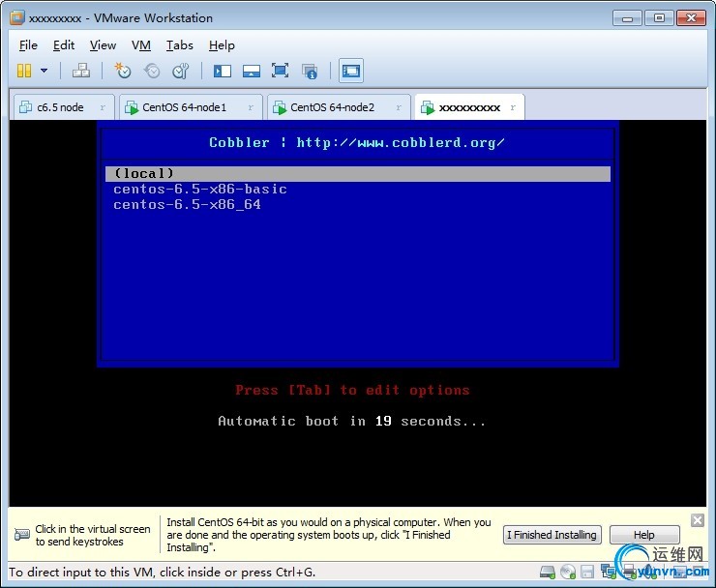Image resolution: width=716 pixels, height=588 pixels.
Task: Select the (local) boot entry
Action: 358,173
